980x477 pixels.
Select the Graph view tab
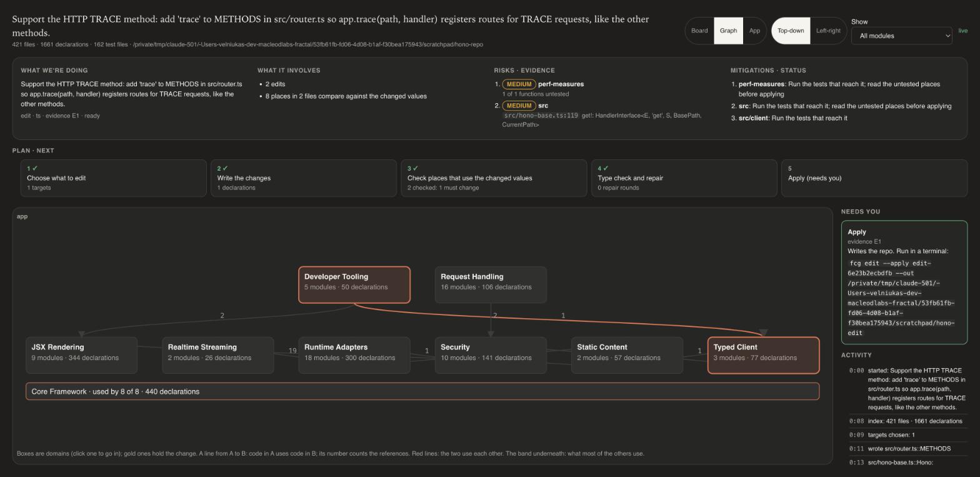pos(728,31)
